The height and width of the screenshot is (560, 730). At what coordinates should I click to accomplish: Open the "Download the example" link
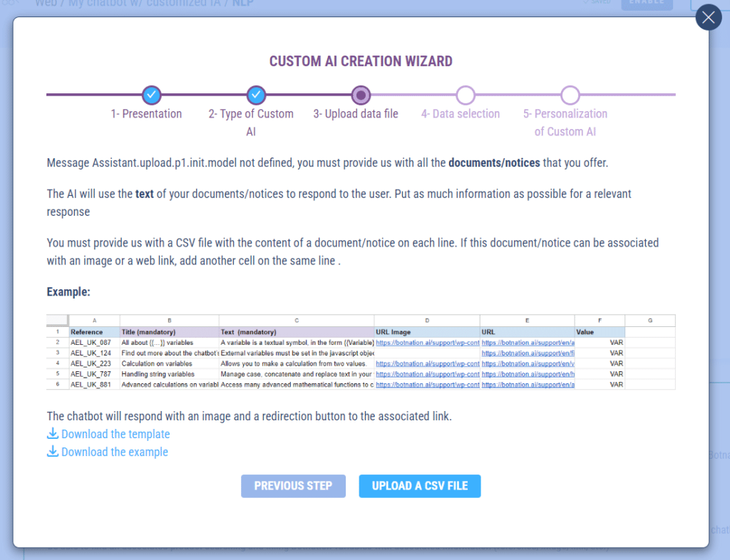tap(114, 452)
